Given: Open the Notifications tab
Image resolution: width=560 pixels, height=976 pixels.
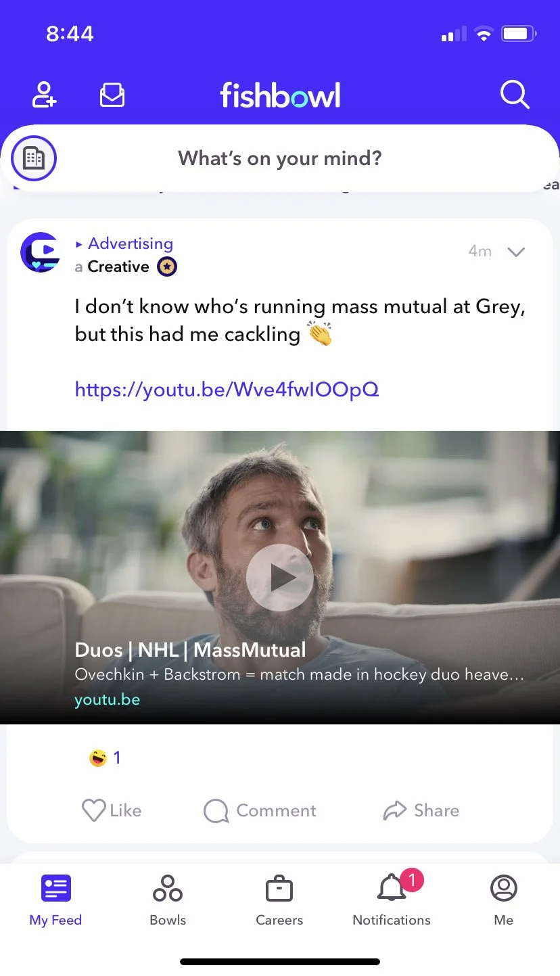Looking at the screenshot, I should [392, 900].
